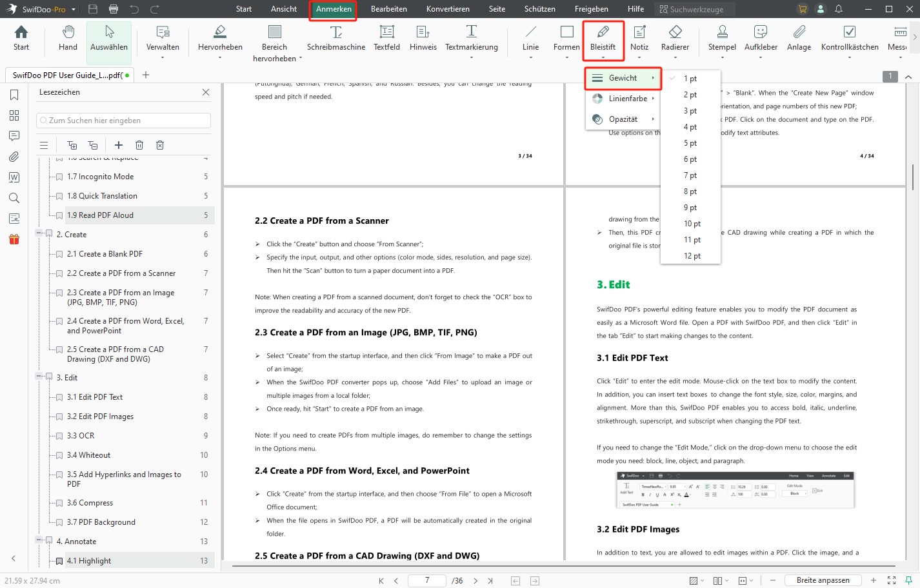This screenshot has width=920, height=588.
Task: Open the Breite anpassen zoom dropdown
Action: click(x=823, y=580)
